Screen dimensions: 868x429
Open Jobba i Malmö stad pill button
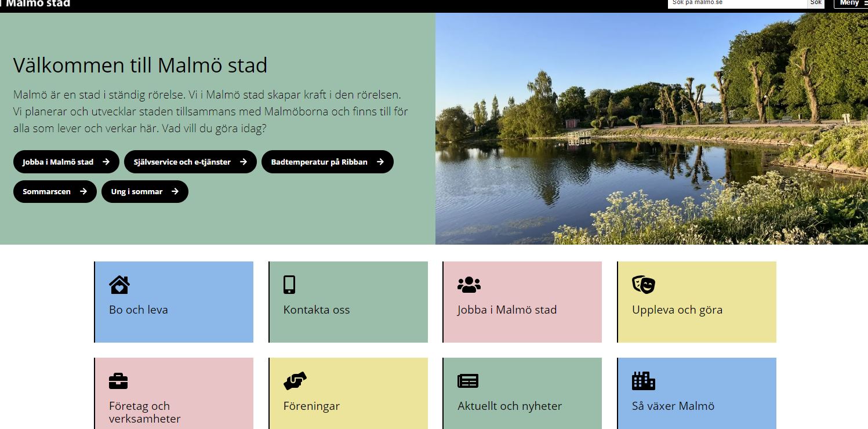[66, 162]
